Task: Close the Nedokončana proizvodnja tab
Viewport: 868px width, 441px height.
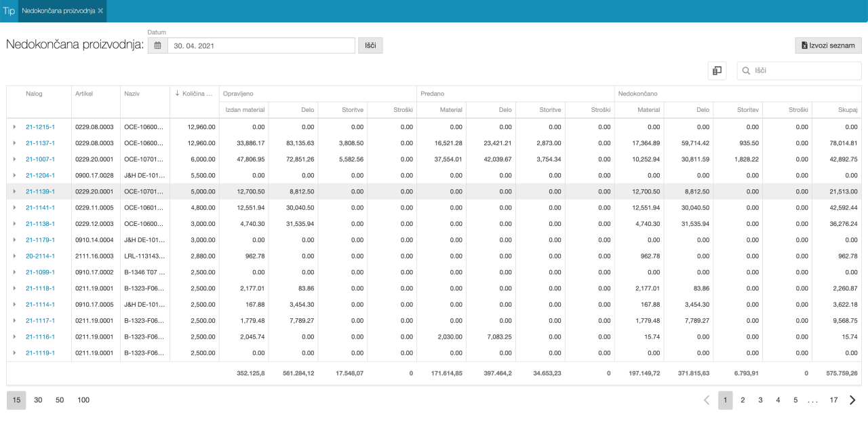Action: [x=100, y=11]
